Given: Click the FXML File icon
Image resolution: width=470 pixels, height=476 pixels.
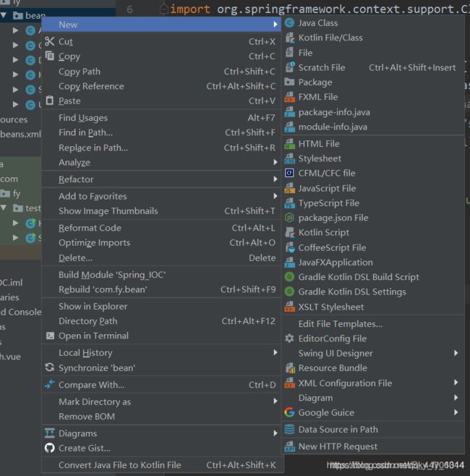Looking at the screenshot, I should [x=290, y=97].
